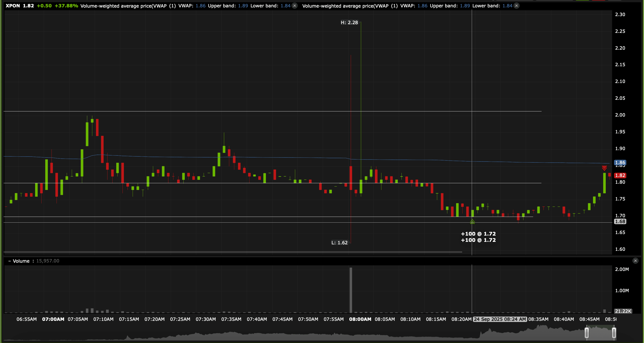The width and height of the screenshot is (644, 343).
Task: Click the red 1.82 last-price tag
Action: point(620,175)
